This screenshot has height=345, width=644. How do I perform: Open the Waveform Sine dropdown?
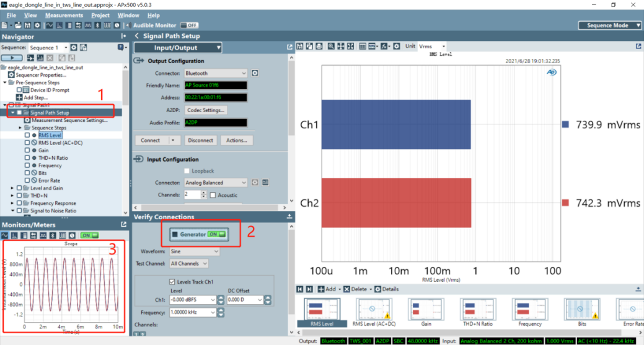tap(194, 251)
